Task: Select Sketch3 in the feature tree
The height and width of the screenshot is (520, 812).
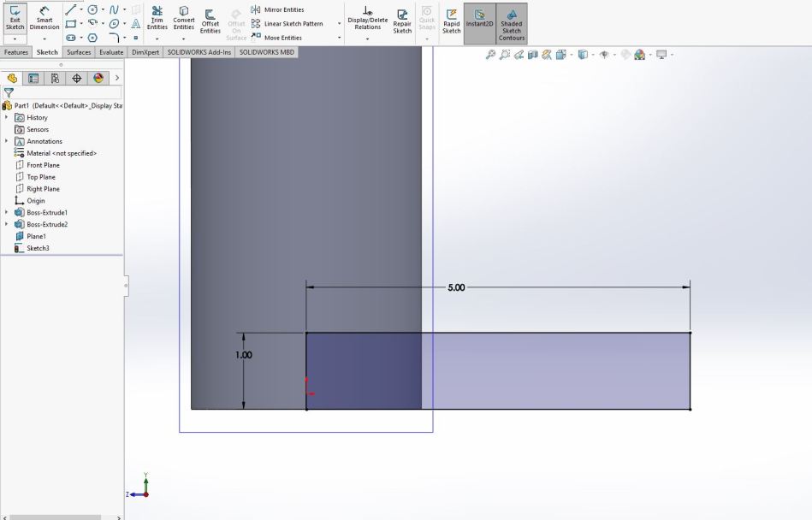Action: point(38,248)
